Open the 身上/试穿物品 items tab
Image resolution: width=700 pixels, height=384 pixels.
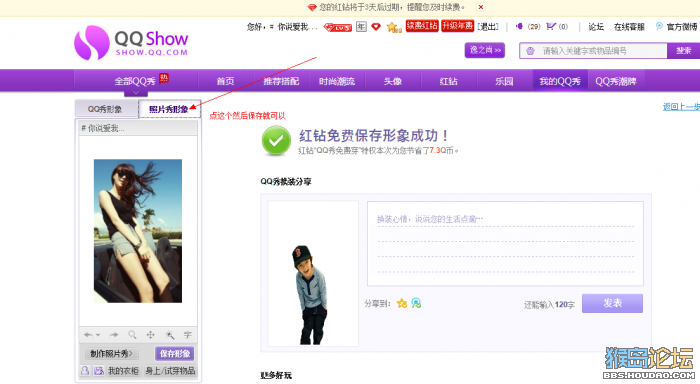[170, 371]
